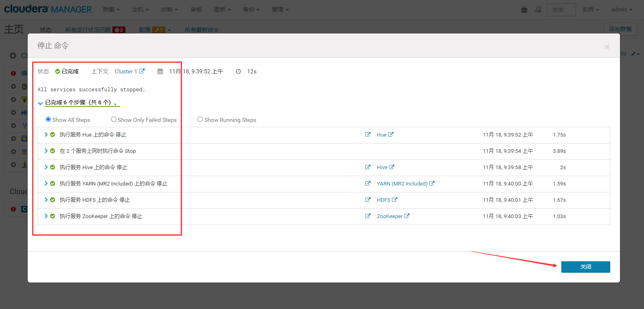Open the 支持 menu

(x=590, y=9)
